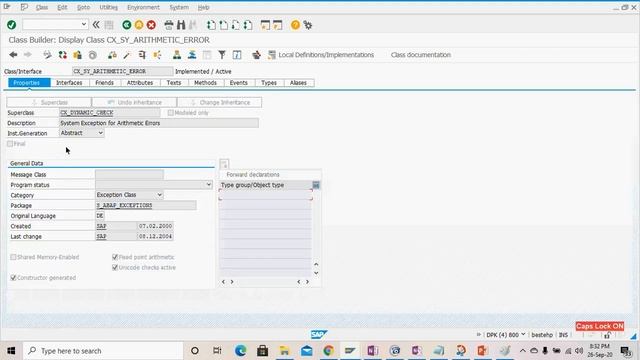
Task: Open the command field history dropdown
Action: click(x=83, y=24)
